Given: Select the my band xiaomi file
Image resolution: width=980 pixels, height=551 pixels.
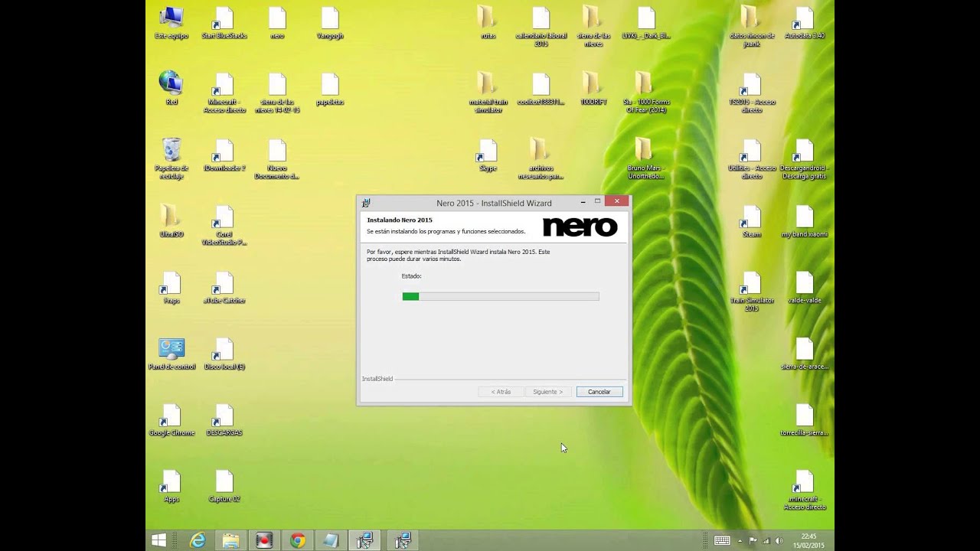Looking at the screenshot, I should [804, 222].
